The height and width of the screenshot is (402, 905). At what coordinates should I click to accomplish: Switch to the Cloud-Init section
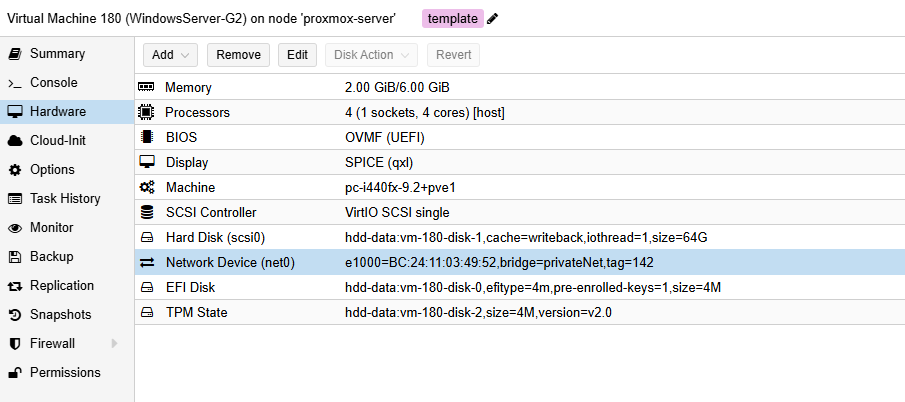pyautogui.click(x=58, y=141)
